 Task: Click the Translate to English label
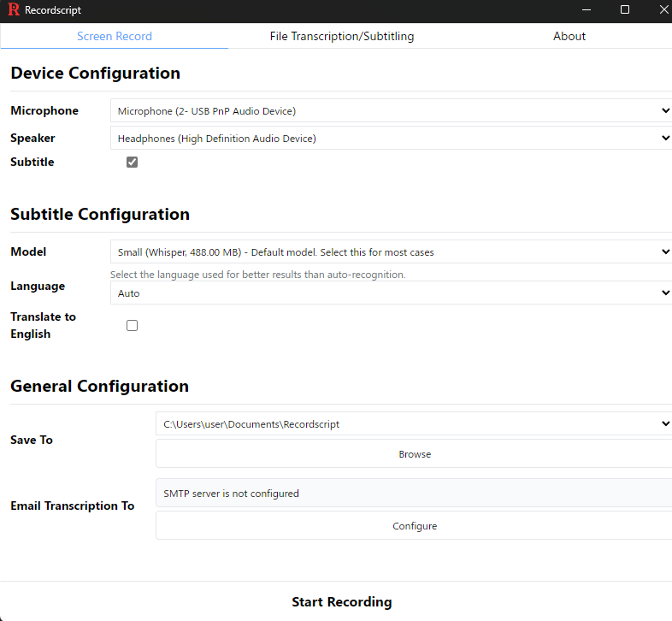(44, 325)
